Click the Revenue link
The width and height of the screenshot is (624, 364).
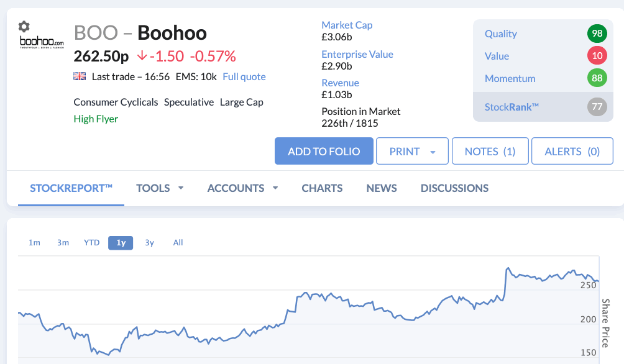[340, 83]
